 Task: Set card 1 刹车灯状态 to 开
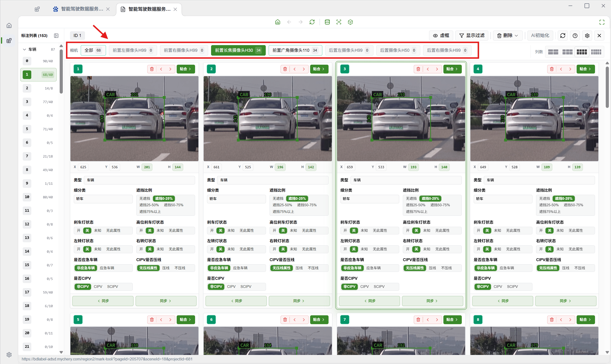pos(79,230)
